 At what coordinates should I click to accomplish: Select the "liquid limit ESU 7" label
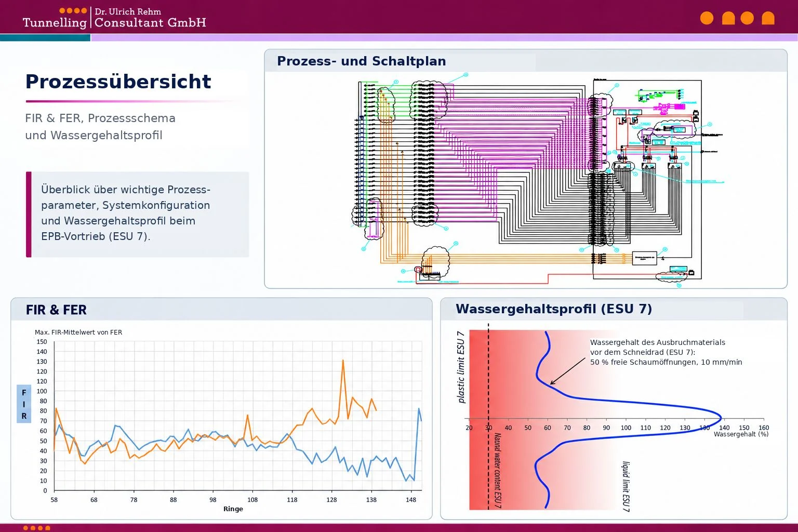[x=627, y=486]
